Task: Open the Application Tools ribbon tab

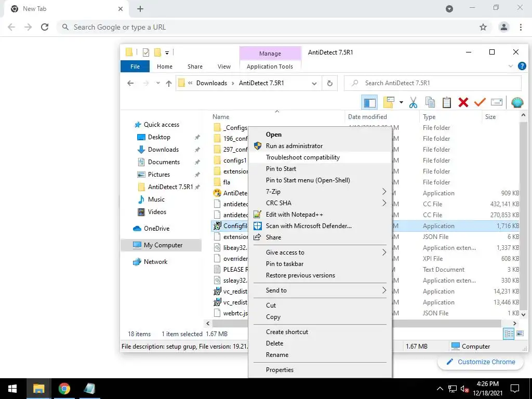Action: 270,66
